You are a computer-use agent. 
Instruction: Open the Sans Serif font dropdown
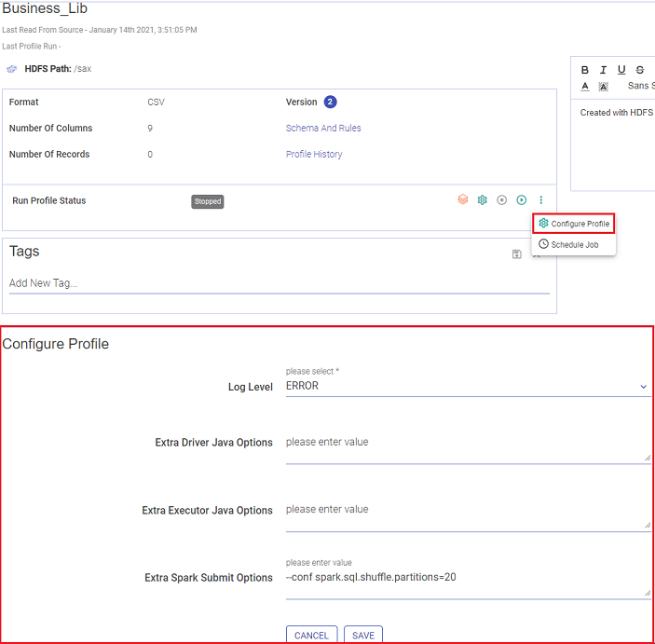coord(641,86)
